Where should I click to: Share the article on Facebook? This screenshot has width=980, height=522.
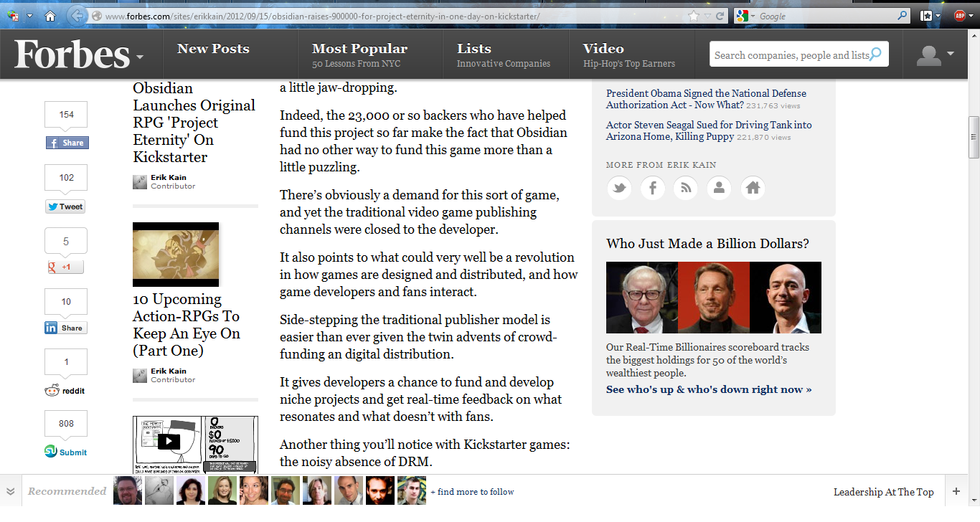(x=67, y=143)
